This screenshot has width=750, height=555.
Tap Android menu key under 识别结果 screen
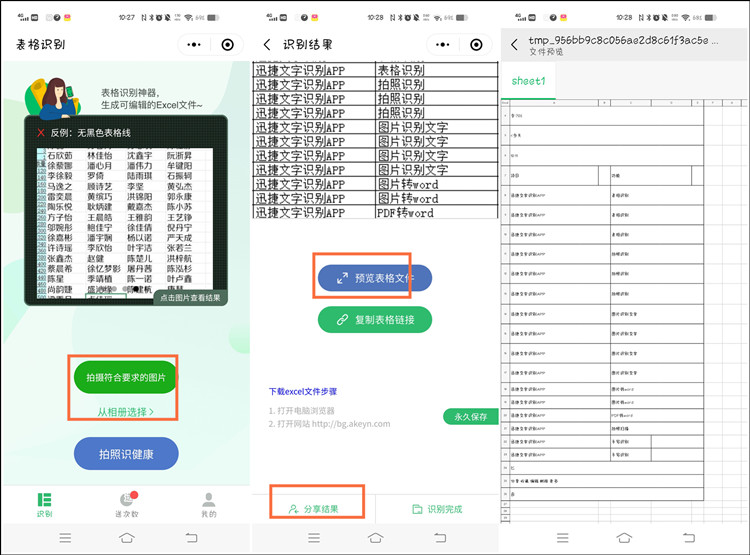(x=314, y=538)
